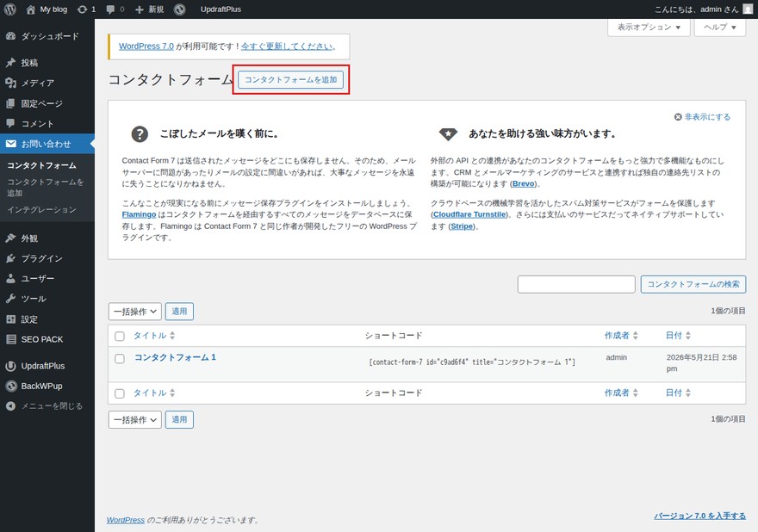Click 今すぐ更新してください link
The image size is (758, 532).
pos(287,46)
